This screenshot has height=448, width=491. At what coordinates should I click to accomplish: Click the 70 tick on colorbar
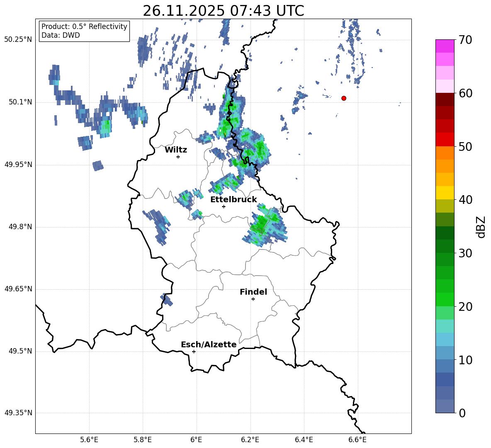click(465, 40)
